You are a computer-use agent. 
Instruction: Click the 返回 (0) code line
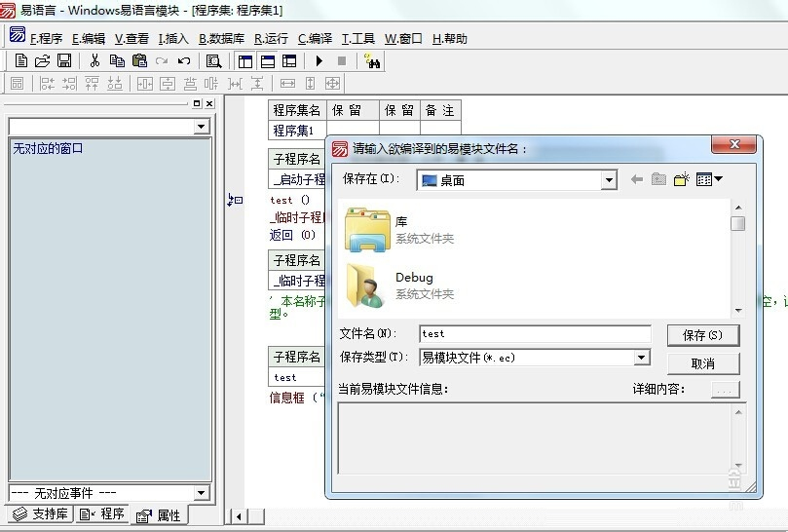[x=292, y=235]
